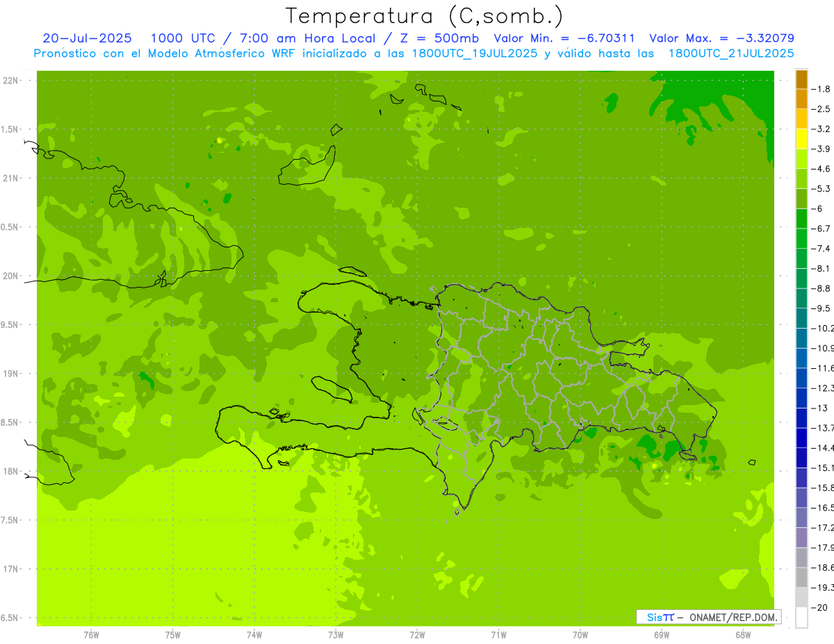
Task: Click the '18N' latitude axis label
Action: [10, 471]
